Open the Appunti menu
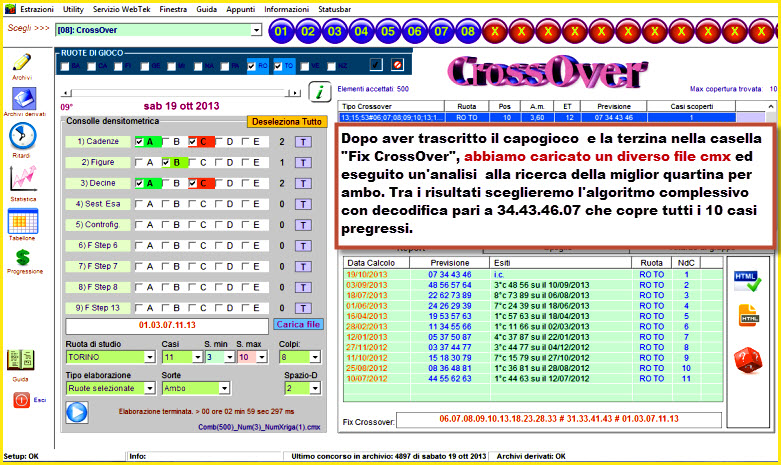 pos(241,9)
